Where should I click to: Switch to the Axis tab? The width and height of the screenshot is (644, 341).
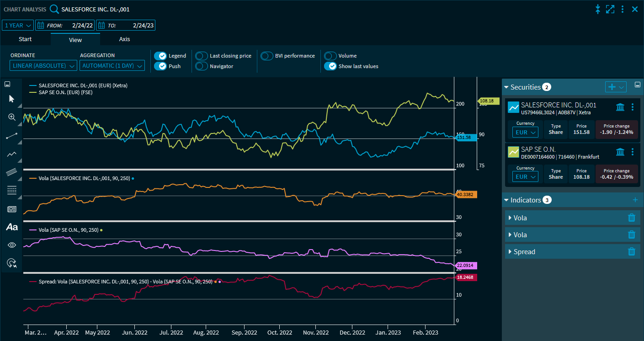124,39
